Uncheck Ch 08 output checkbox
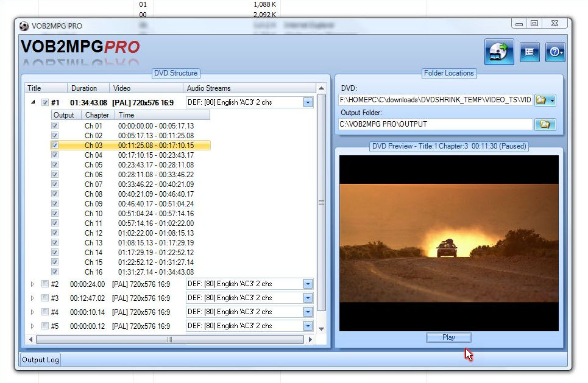Screen dimensions: 588x383 [x=55, y=194]
